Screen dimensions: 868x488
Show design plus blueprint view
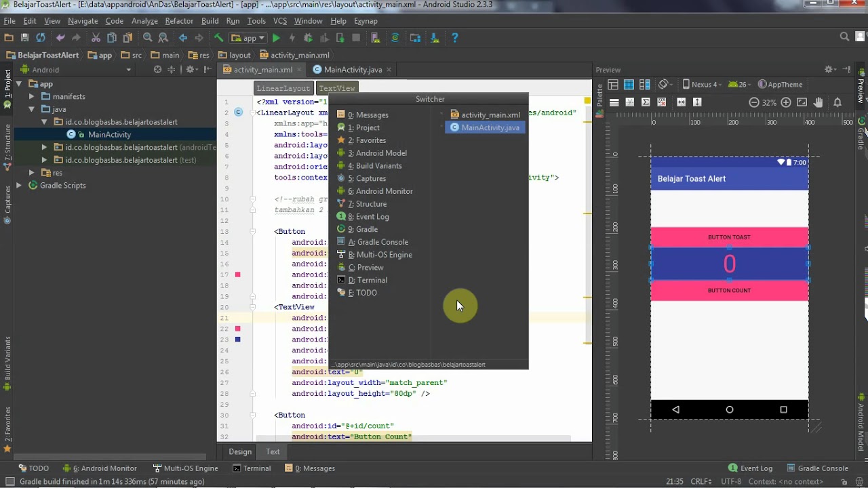point(645,85)
